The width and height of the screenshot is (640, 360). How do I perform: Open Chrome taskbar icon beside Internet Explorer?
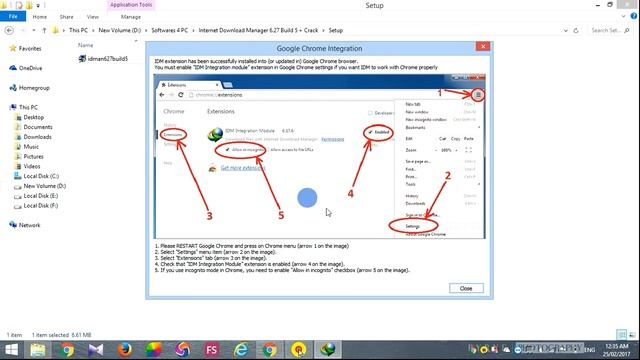[269, 350]
